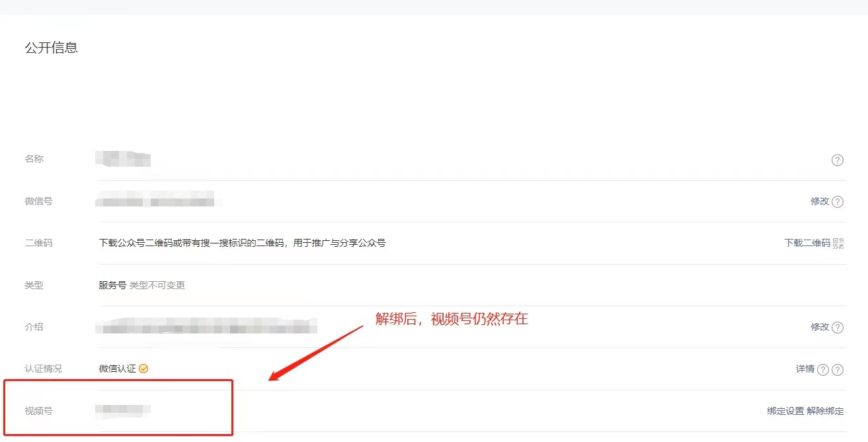Click the 服务号 type text

[112, 285]
